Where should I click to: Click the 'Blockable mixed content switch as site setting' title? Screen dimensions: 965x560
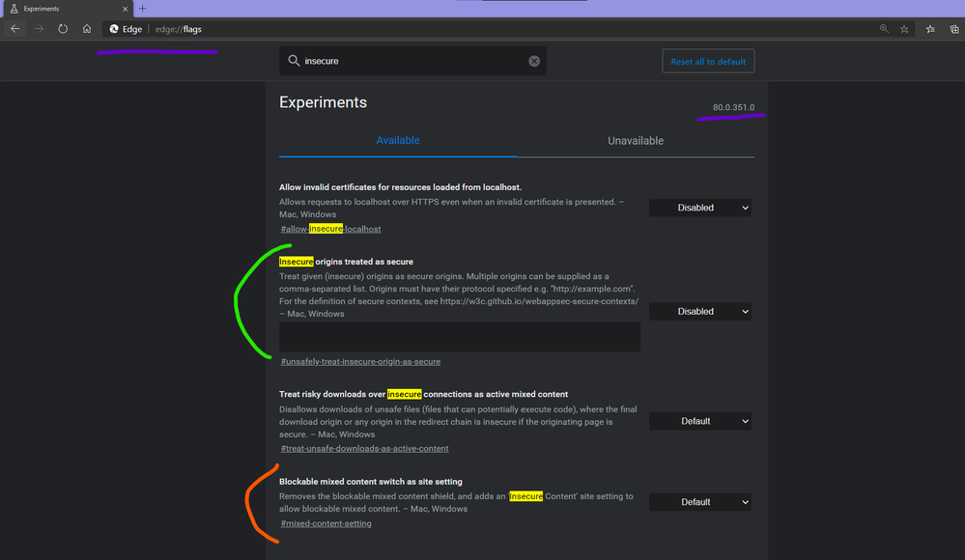click(371, 482)
